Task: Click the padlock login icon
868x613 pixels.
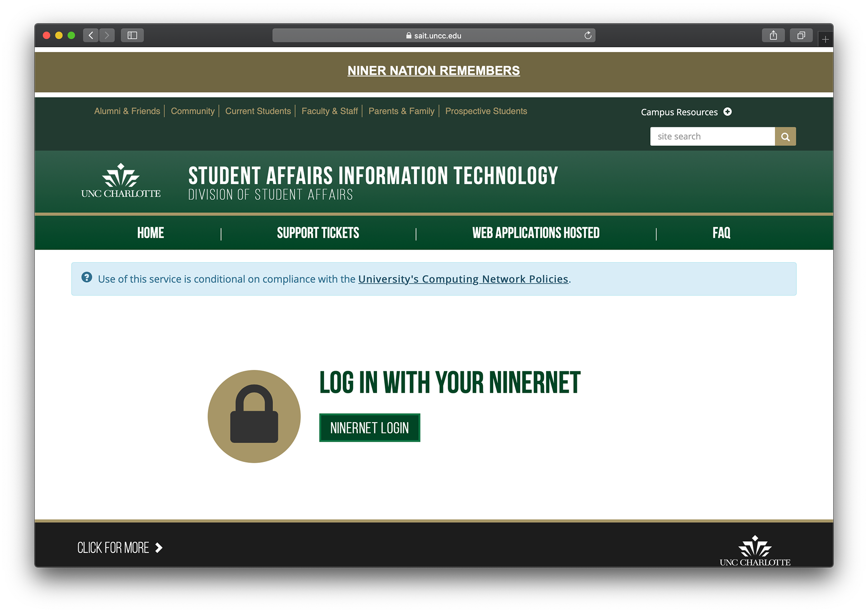Action: tap(254, 416)
